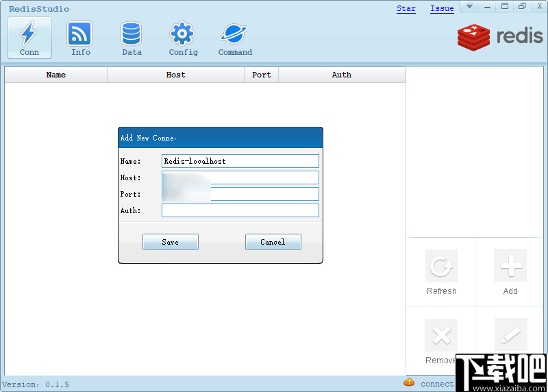This screenshot has width=548, height=392.
Task: Open the Star link
Action: point(406,8)
